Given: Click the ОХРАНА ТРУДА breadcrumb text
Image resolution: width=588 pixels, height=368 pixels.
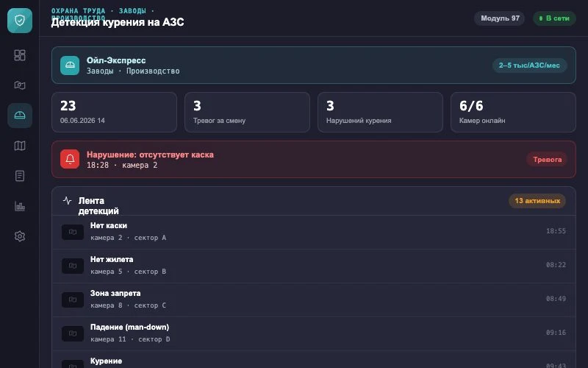Looking at the screenshot, I should (x=78, y=10).
